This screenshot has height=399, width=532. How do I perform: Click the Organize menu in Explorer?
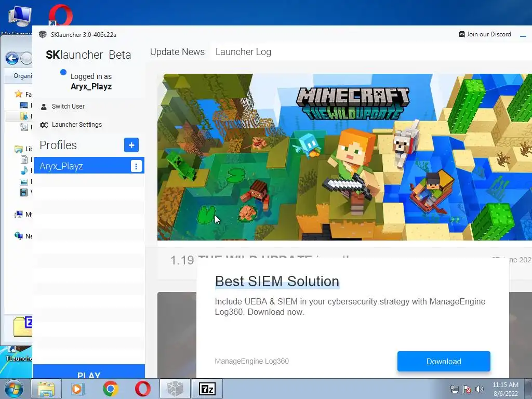tap(22, 76)
